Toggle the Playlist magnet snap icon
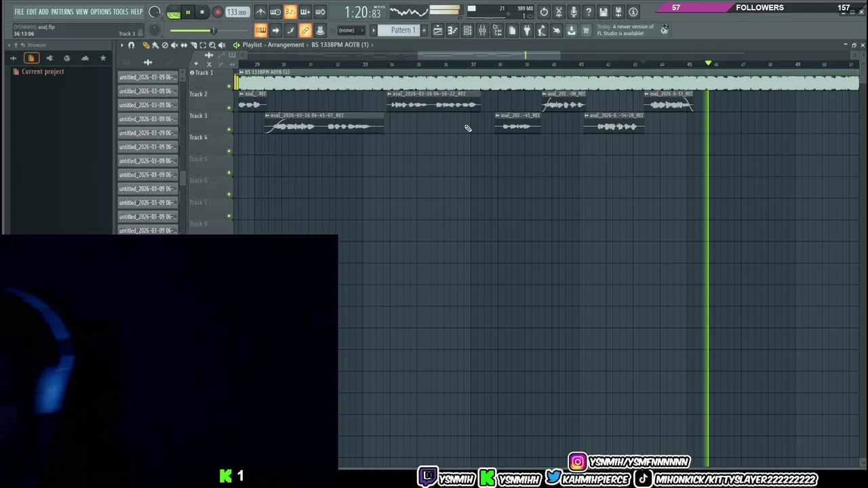 132,45
